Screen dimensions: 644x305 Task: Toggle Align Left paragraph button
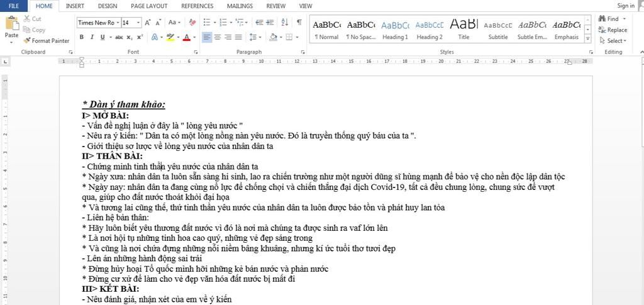point(207,37)
